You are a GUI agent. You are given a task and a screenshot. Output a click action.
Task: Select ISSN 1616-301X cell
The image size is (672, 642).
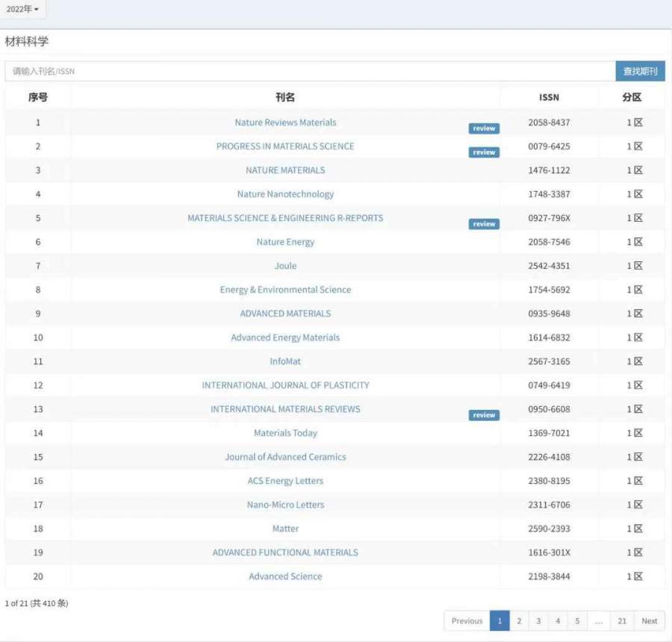(x=550, y=553)
